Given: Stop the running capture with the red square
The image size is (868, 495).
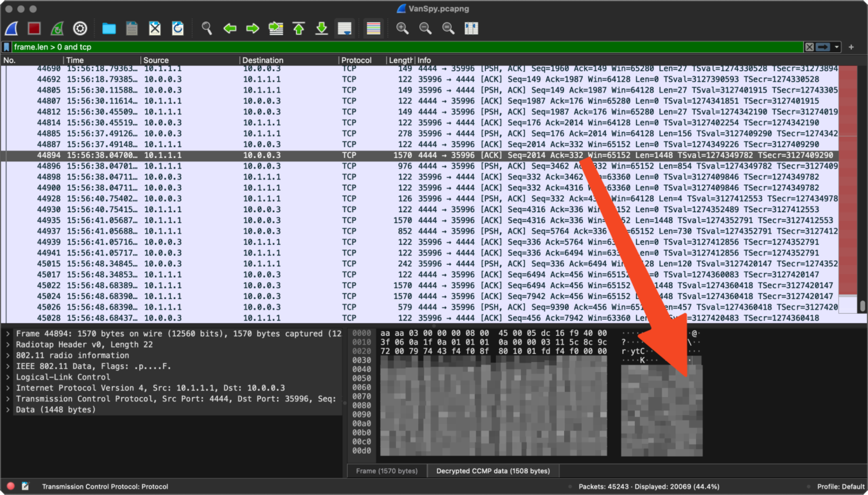Looking at the screenshot, I should coord(34,28).
